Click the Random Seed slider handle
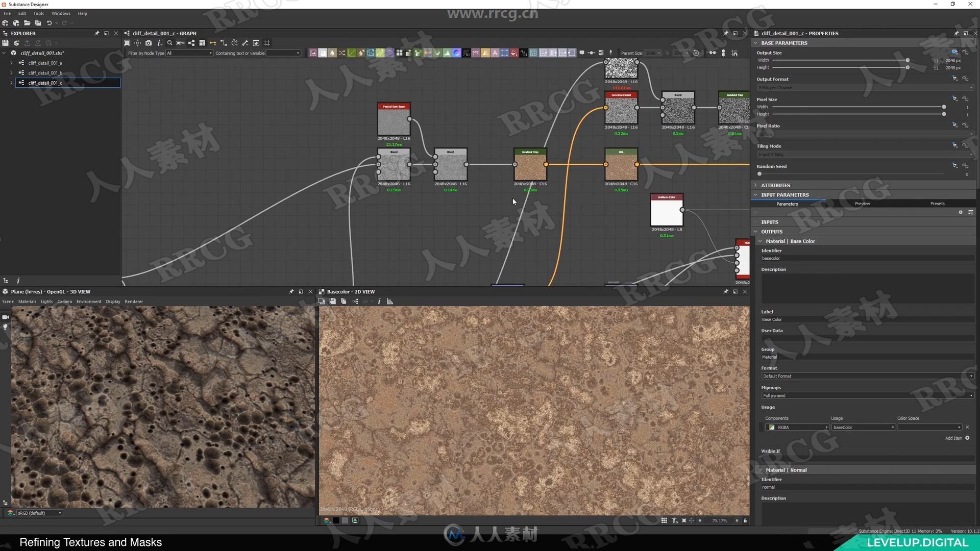Screen dimensions: 980x551 (759, 174)
